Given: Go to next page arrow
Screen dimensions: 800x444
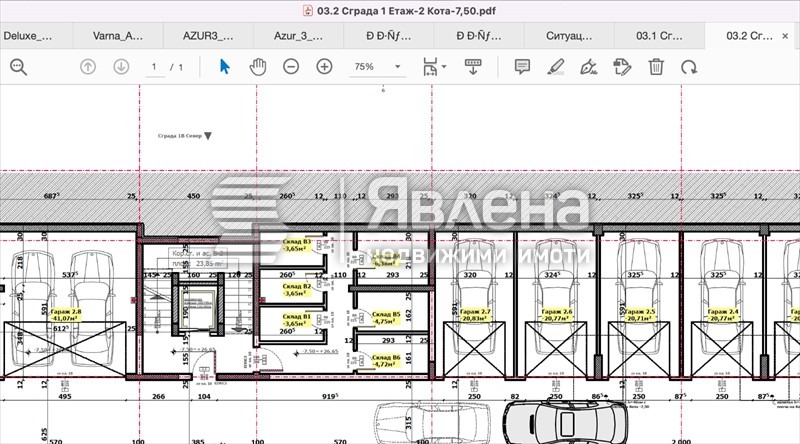Looking at the screenshot, I should click(121, 67).
